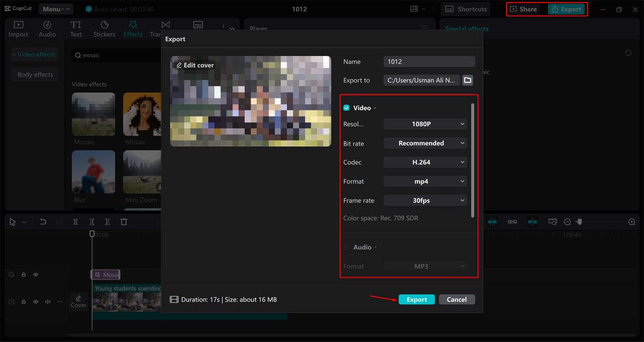Screen dimensions: 644x342
Task: Open the Text tab
Action: 76,29
